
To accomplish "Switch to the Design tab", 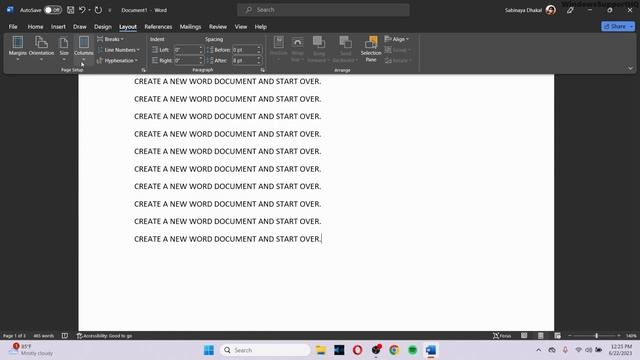I will click(x=102, y=27).
